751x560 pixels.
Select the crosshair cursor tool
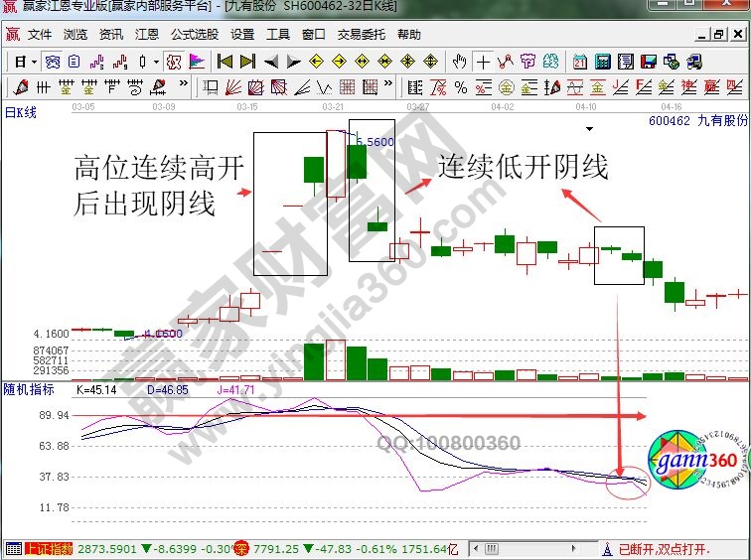click(483, 62)
